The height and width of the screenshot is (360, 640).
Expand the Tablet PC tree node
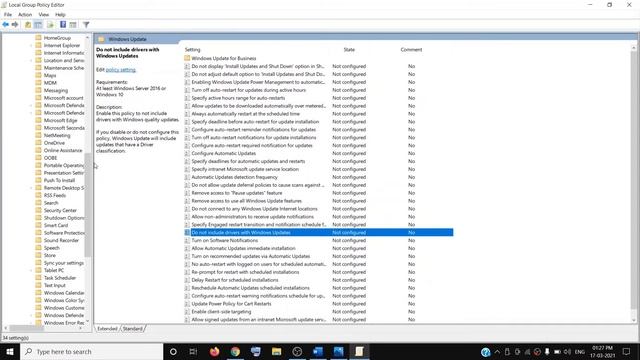[x=31, y=270]
